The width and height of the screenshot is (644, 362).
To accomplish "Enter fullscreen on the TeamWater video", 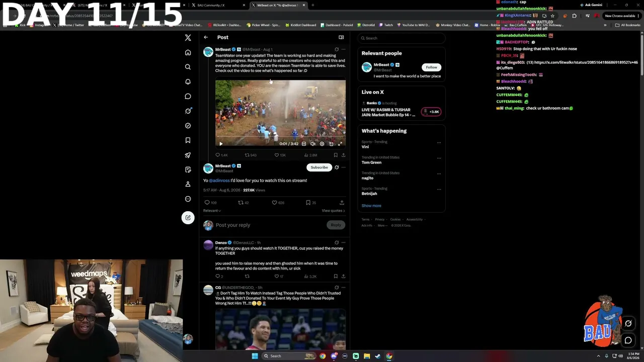I will click(x=340, y=144).
